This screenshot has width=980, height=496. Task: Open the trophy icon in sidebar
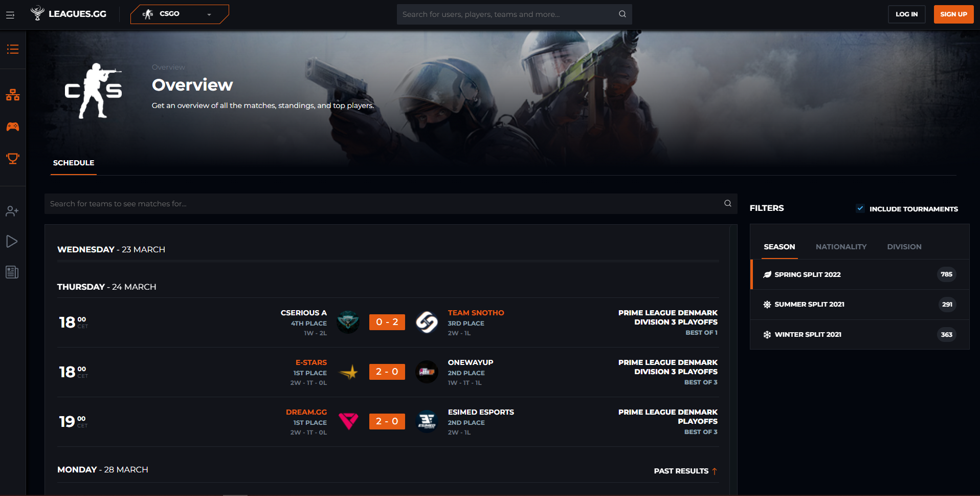13,159
